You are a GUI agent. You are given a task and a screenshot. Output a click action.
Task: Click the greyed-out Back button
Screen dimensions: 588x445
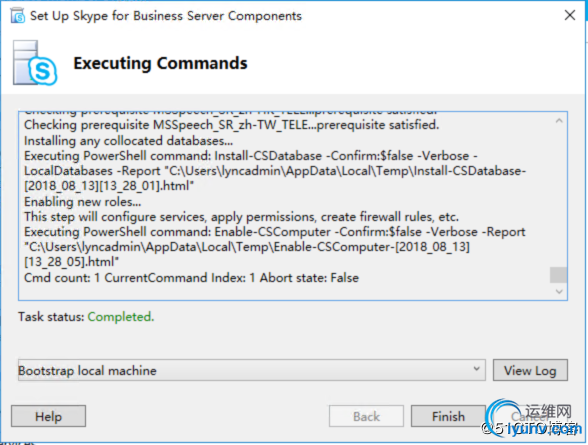(x=366, y=416)
